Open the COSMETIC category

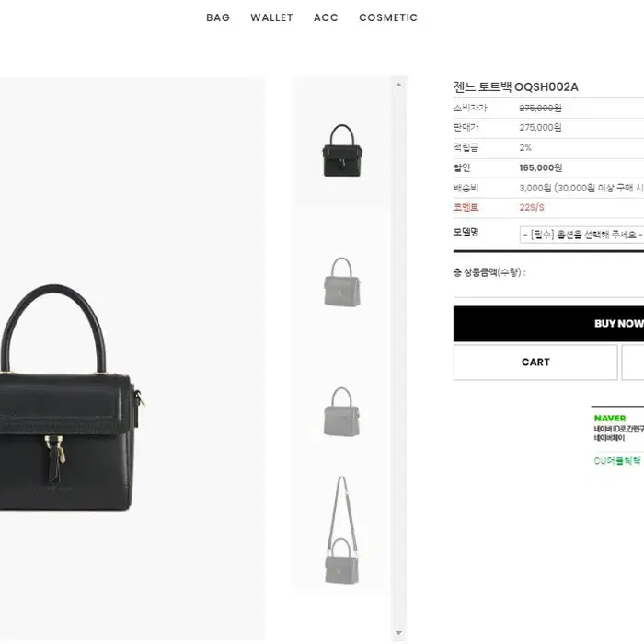tap(388, 17)
